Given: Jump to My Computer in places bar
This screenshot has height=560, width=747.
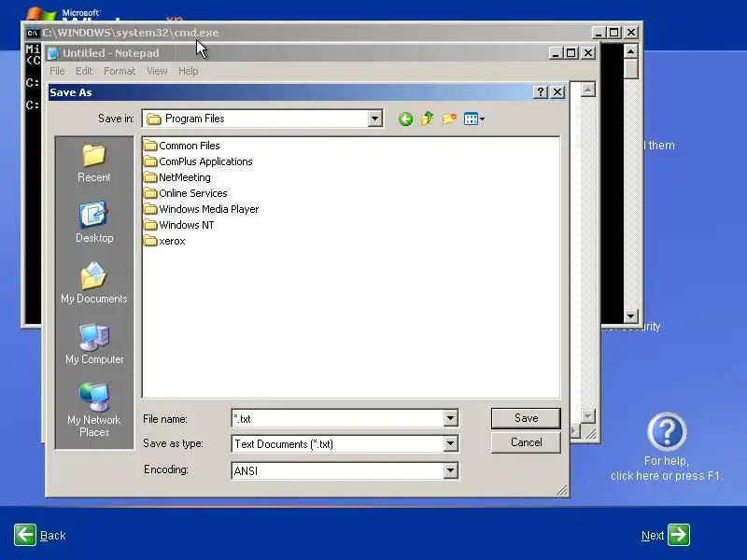Looking at the screenshot, I should pyautogui.click(x=94, y=343).
